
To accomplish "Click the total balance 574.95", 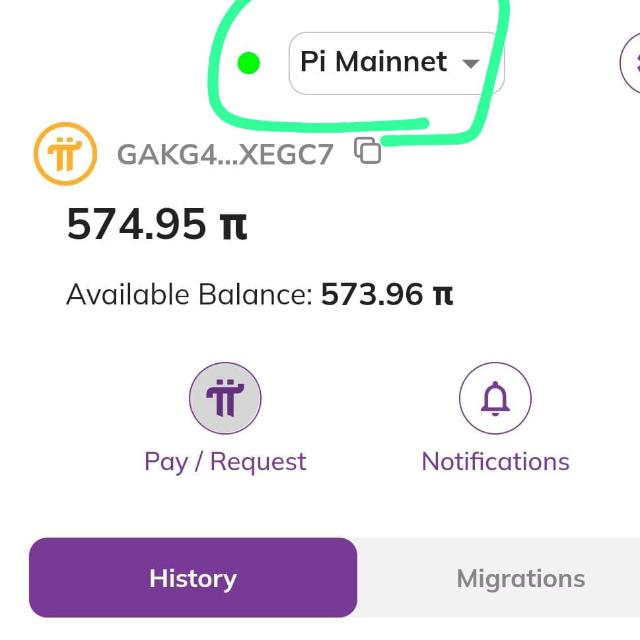I will click(136, 224).
